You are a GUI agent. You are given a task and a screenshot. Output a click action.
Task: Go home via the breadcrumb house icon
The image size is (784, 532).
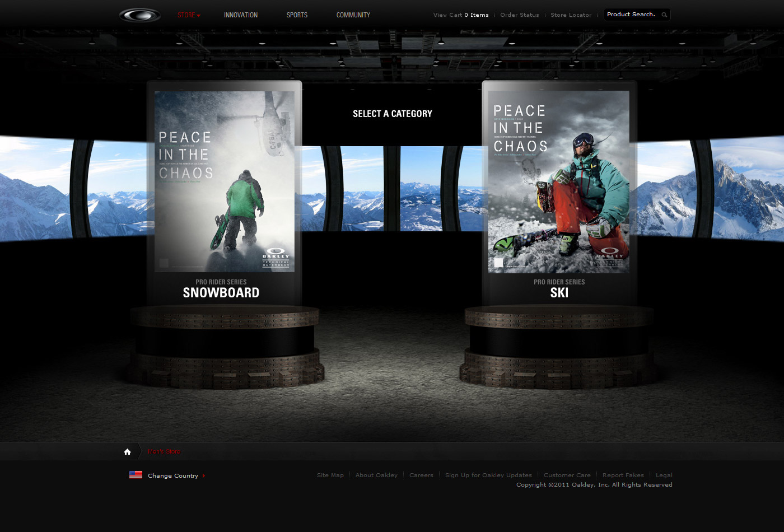click(x=127, y=451)
